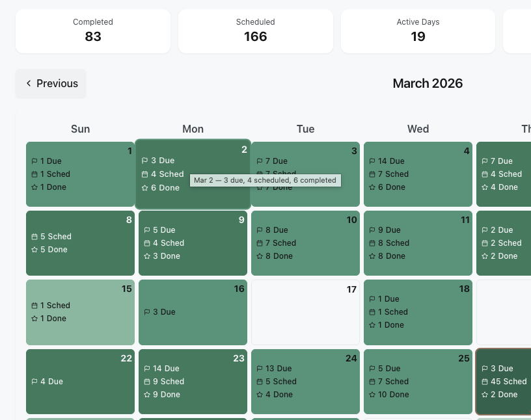
Task: Click the flag icon beside 14 Due on March 4
Action: pyautogui.click(x=372, y=161)
